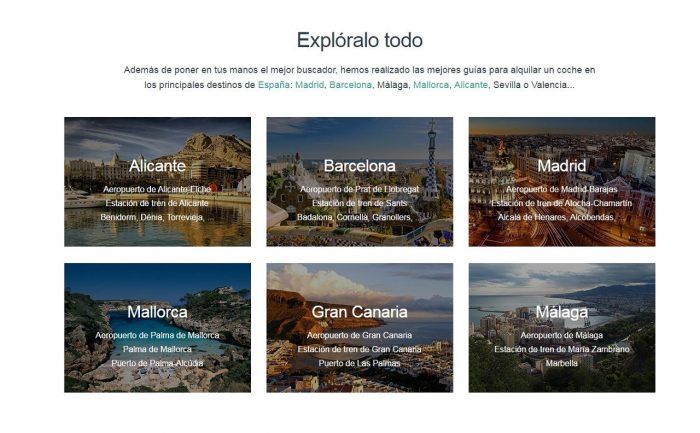This screenshot has height=433, width=700.
Task: Open Aeropuerto de Madrid-Barajas link
Action: pos(562,189)
